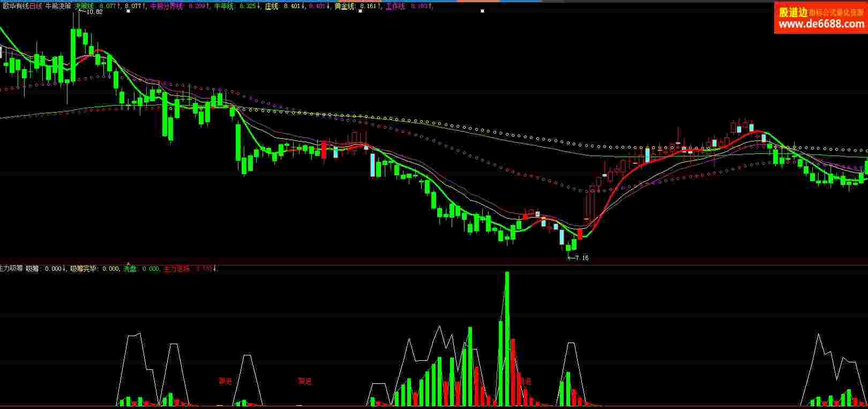The image size is (868, 409).
Task: Select the 庄线 legend label
Action: click(272, 6)
